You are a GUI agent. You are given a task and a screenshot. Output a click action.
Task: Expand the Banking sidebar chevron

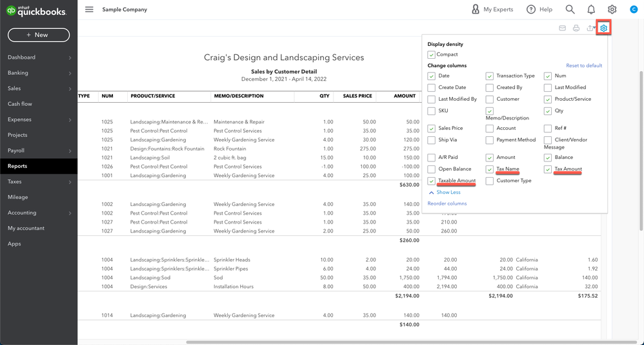pos(70,73)
